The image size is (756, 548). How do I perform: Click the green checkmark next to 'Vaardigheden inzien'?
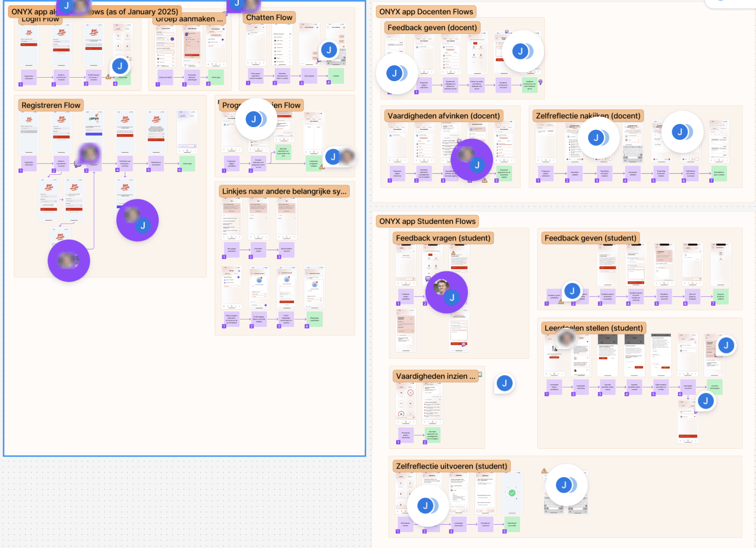click(x=480, y=375)
